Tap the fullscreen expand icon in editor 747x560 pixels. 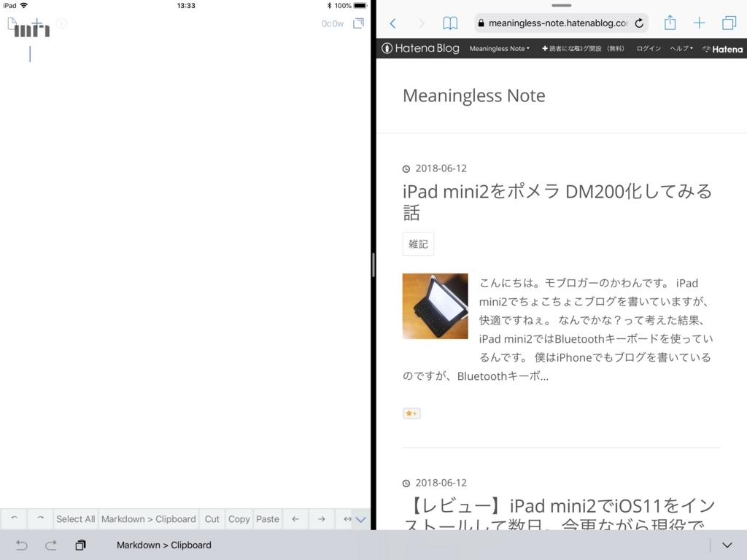coord(358,23)
